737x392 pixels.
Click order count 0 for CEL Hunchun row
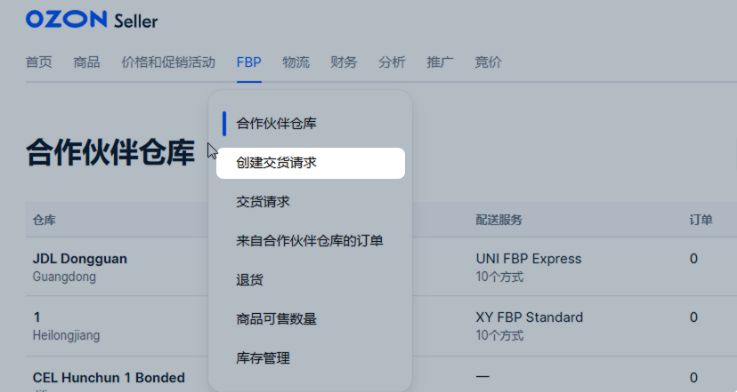pos(694,378)
